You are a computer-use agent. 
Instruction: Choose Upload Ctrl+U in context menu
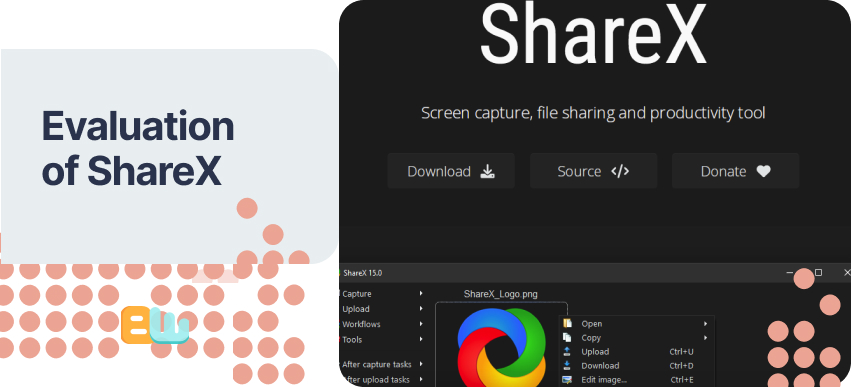637,352
